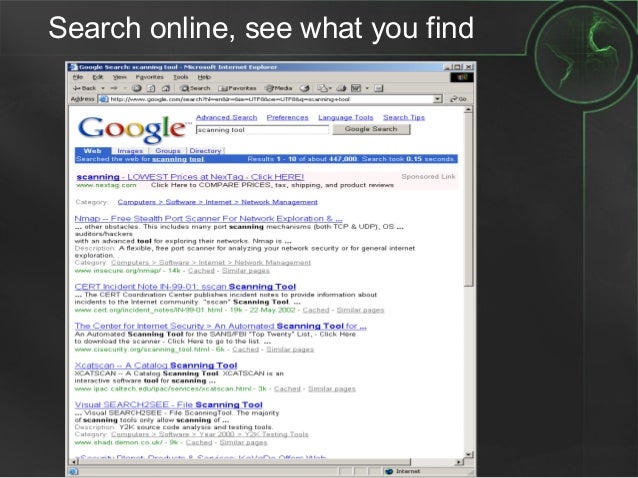The width and height of the screenshot is (638, 478).
Task: Open the Favorites menu
Action: 150,77
